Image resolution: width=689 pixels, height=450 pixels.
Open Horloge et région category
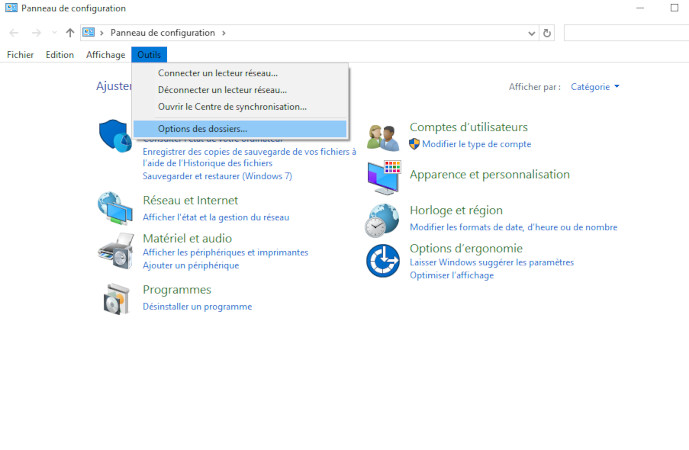(456, 210)
